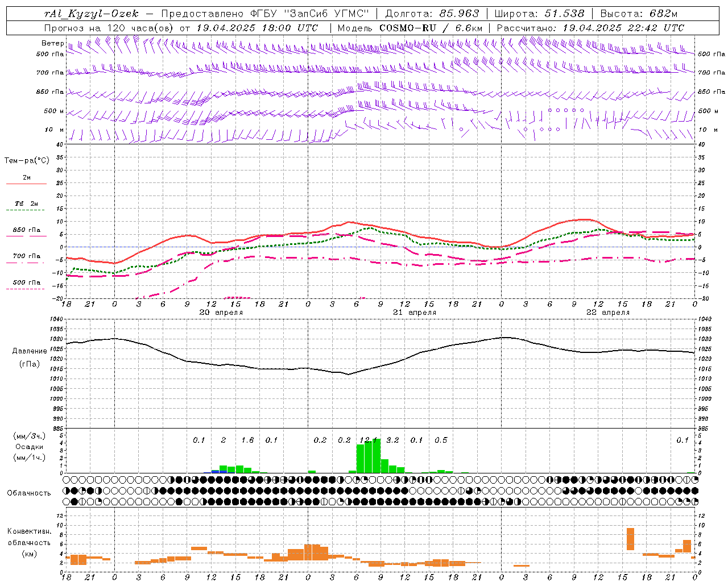
Task: Click the 850 гПа entry in temperature legend
Action: point(27,230)
